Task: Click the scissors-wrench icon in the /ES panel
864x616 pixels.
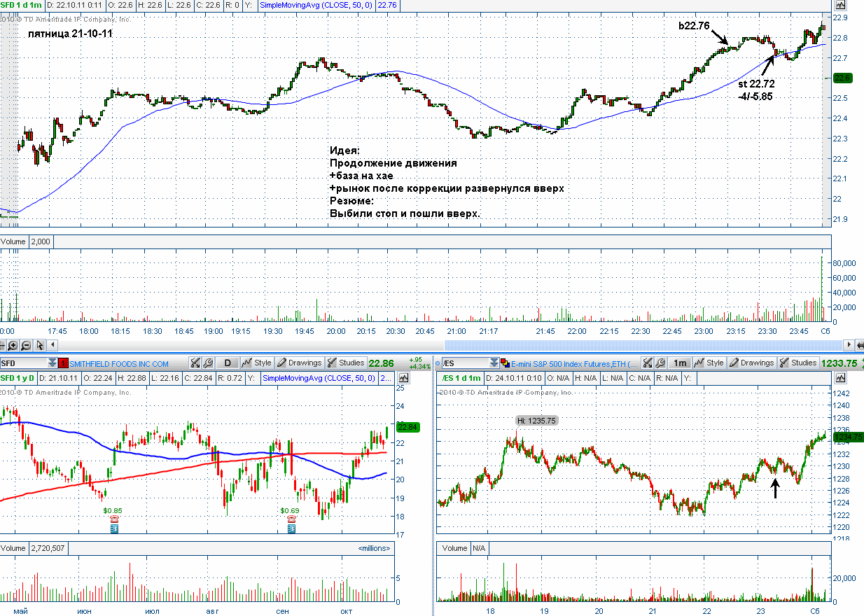Action: (648, 363)
